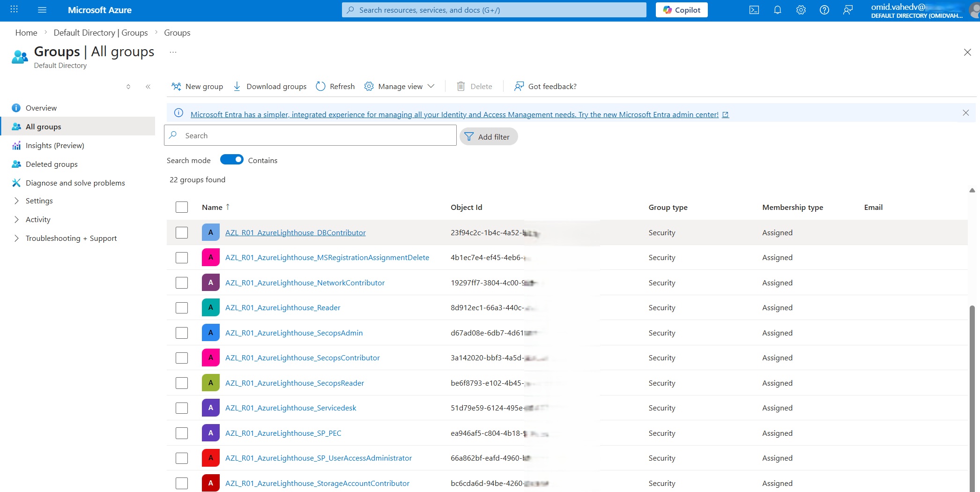Open Copilot from the top bar

click(x=681, y=10)
